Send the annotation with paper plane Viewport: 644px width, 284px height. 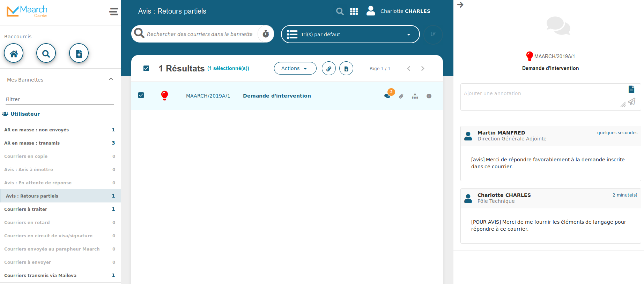pos(631,102)
